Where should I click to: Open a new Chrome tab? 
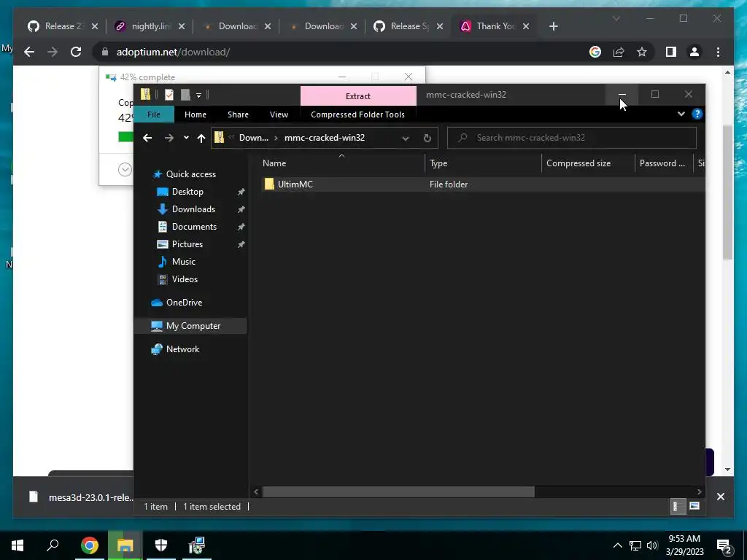click(x=553, y=26)
